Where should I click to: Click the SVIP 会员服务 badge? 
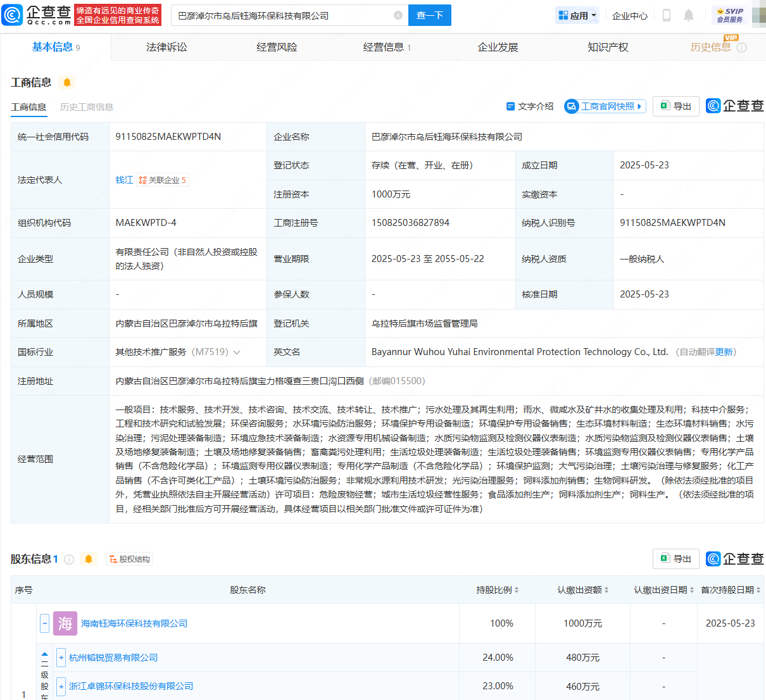click(730, 15)
